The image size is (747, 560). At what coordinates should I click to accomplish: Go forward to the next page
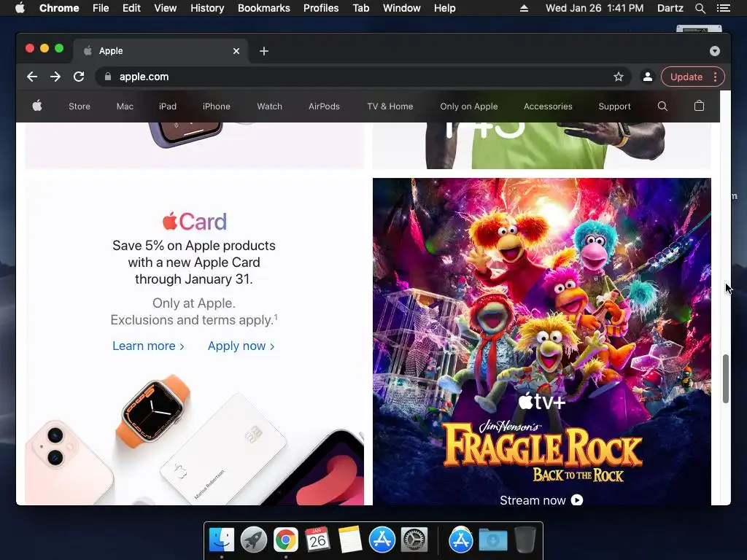(55, 77)
